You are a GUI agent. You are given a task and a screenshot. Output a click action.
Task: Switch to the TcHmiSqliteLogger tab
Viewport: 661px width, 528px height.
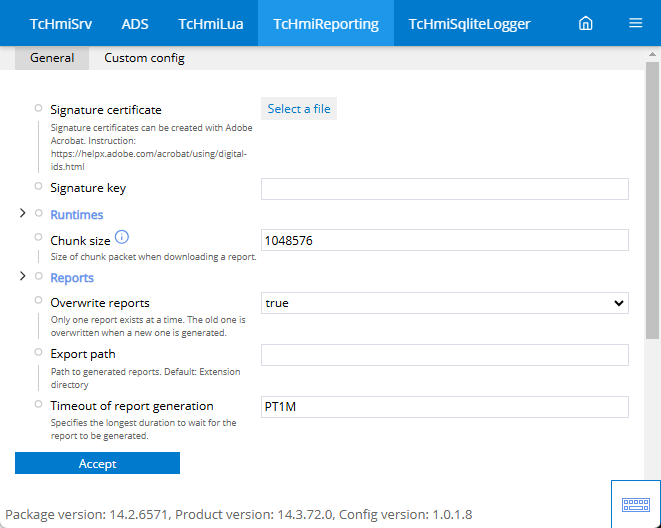pyautogui.click(x=469, y=24)
